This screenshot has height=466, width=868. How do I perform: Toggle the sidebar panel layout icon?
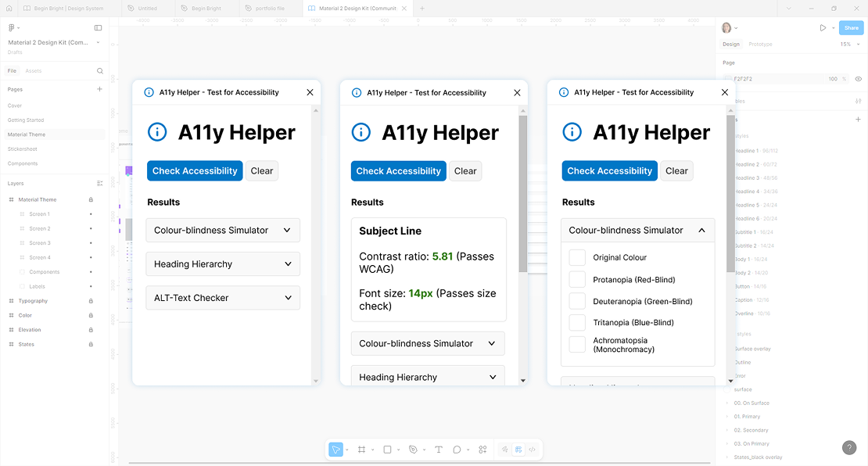pyautogui.click(x=98, y=27)
